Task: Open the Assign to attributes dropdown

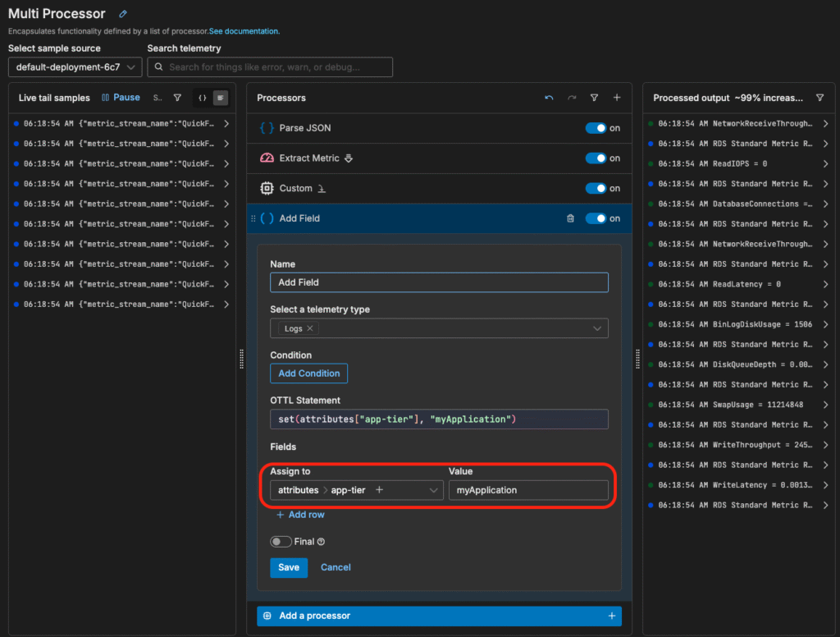Action: pos(433,490)
